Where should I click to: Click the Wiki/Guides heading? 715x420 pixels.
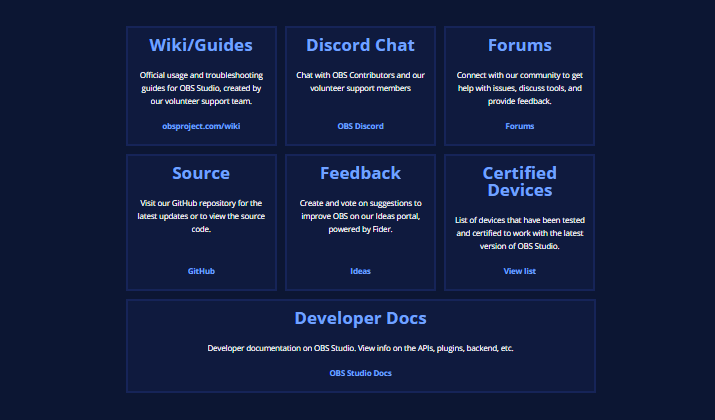point(201,45)
